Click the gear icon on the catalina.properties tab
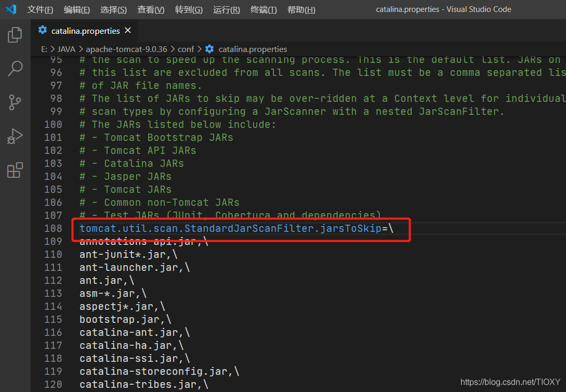Screen dimensions: 566x392 (43, 30)
